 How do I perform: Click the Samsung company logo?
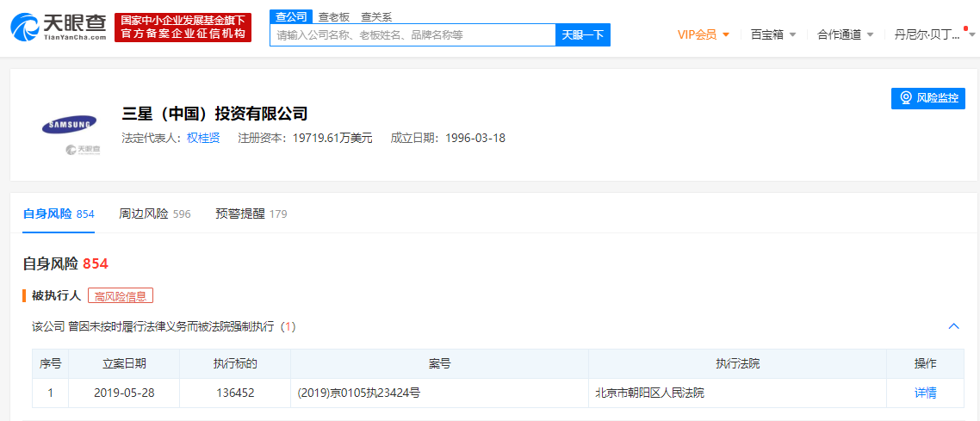pos(70,124)
